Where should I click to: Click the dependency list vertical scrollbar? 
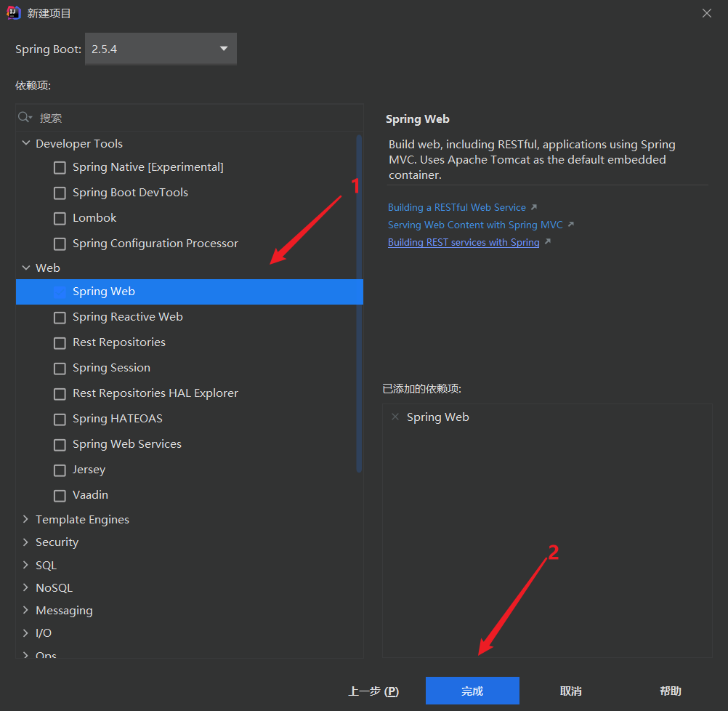click(359, 303)
